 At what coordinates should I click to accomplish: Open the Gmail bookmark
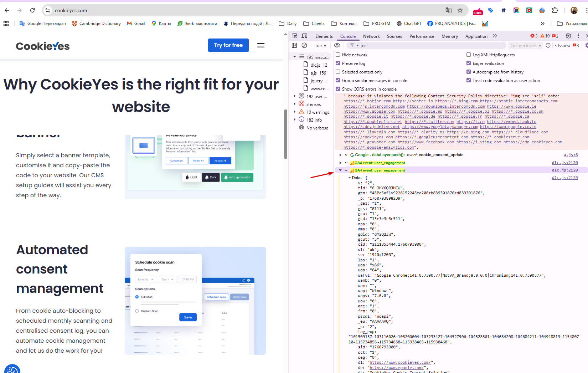pyautogui.click(x=136, y=24)
